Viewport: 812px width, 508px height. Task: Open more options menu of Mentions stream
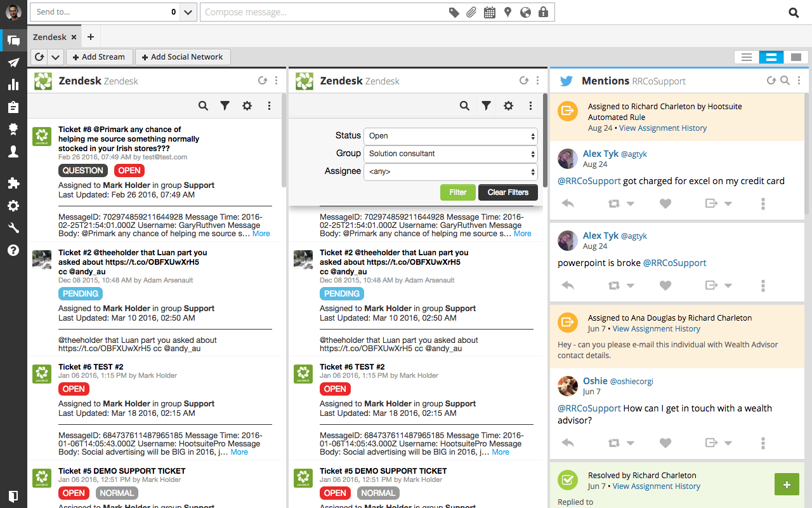[x=799, y=81]
